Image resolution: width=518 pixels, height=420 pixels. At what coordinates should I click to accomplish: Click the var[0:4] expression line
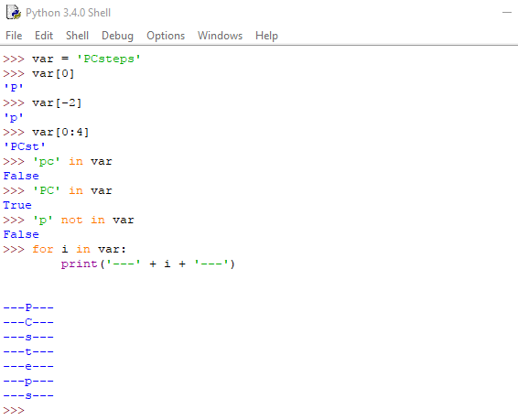pos(60,132)
